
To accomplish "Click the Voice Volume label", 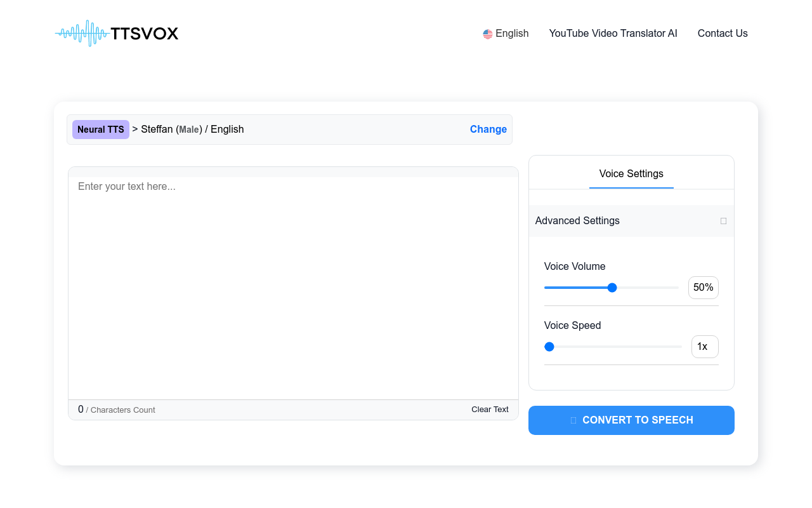I will point(575,266).
